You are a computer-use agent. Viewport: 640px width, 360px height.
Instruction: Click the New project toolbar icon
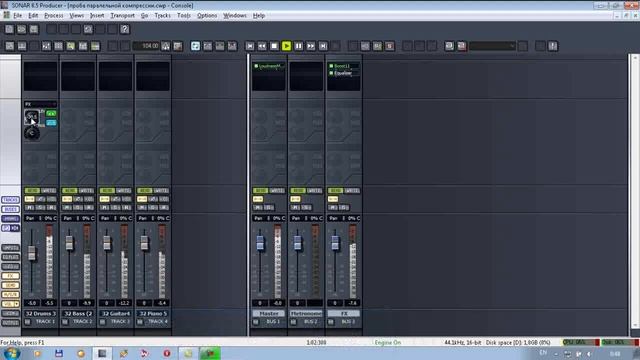9,29
